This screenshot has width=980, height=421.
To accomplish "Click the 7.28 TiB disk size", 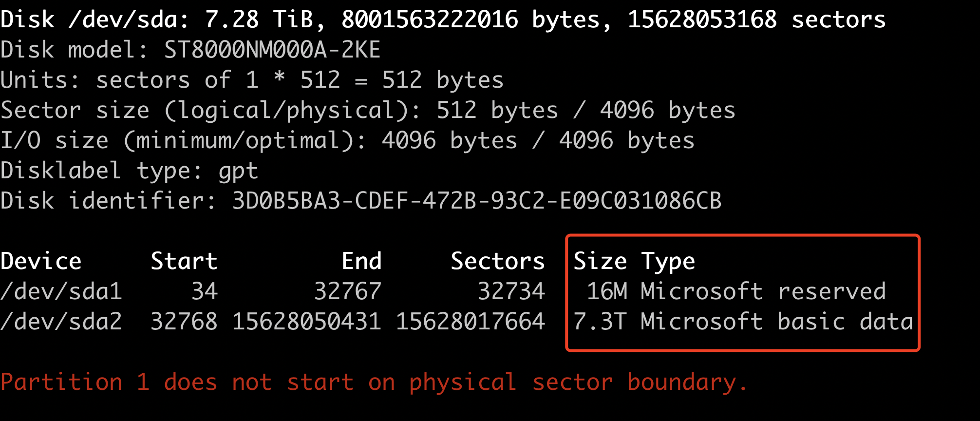I will (x=258, y=19).
